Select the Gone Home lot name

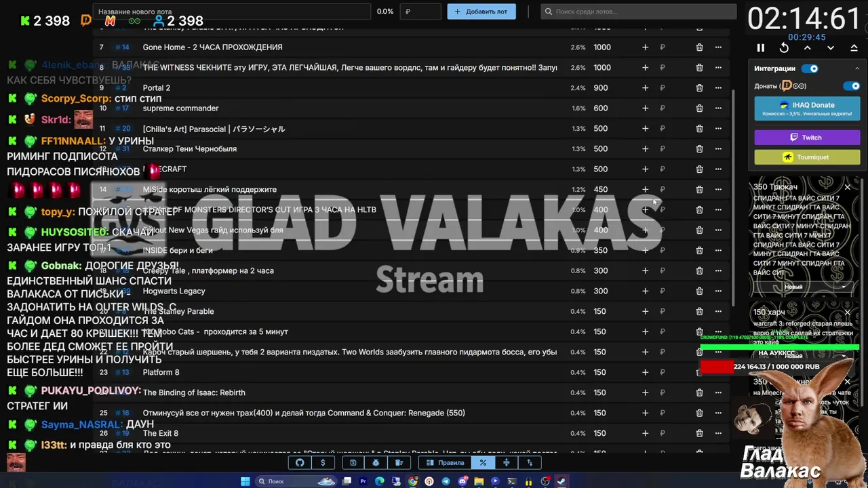click(x=212, y=47)
